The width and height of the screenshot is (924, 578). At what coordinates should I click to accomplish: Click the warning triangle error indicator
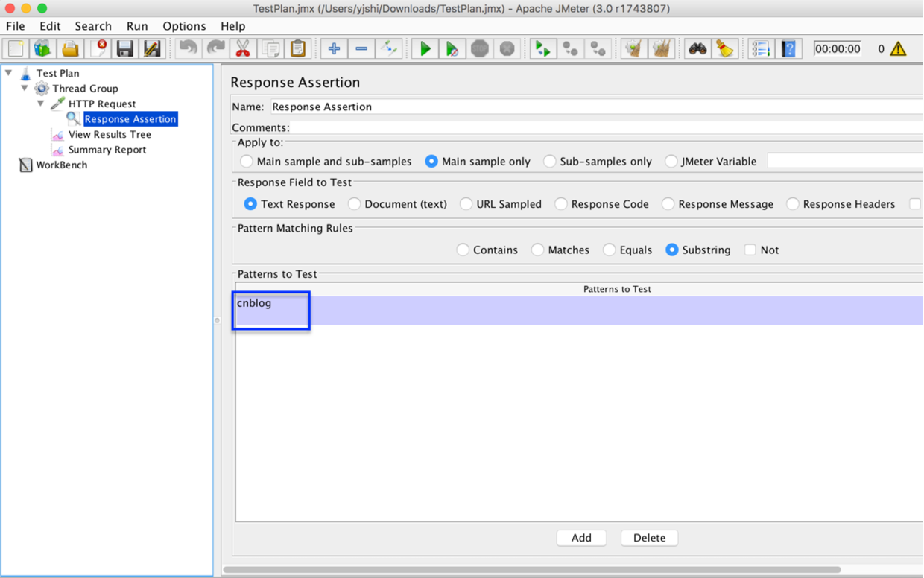pyautogui.click(x=898, y=49)
